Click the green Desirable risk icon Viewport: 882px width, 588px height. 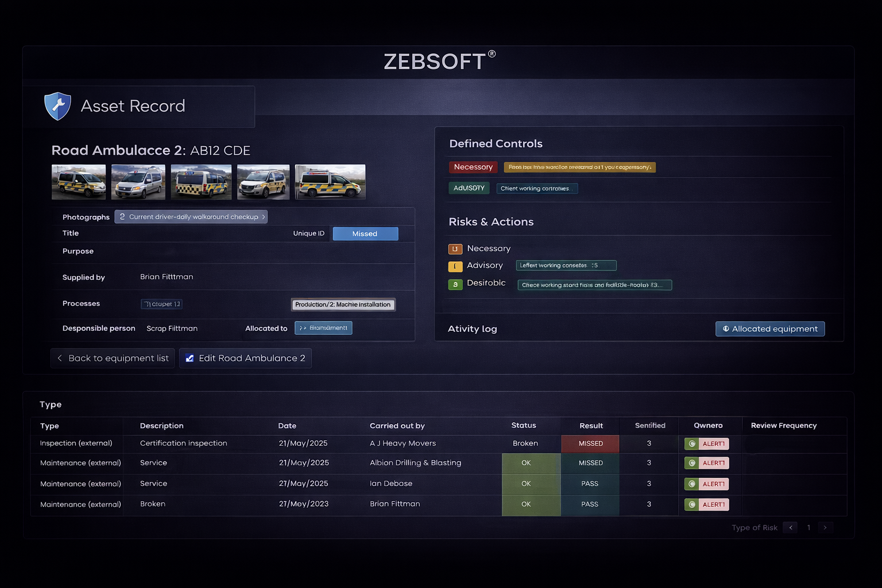(x=455, y=284)
